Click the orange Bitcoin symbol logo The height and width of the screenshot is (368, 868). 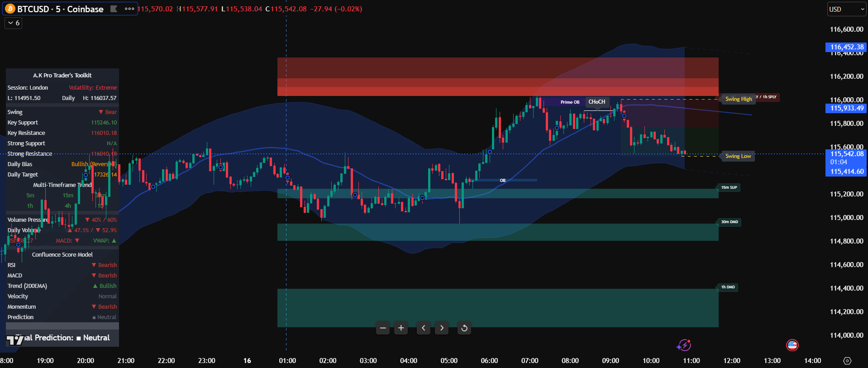click(x=10, y=9)
